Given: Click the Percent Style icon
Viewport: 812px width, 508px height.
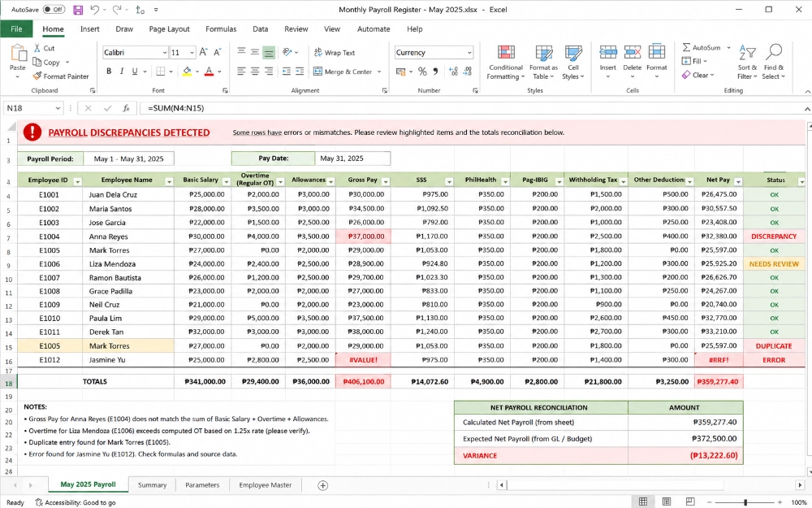Looking at the screenshot, I should pyautogui.click(x=422, y=72).
